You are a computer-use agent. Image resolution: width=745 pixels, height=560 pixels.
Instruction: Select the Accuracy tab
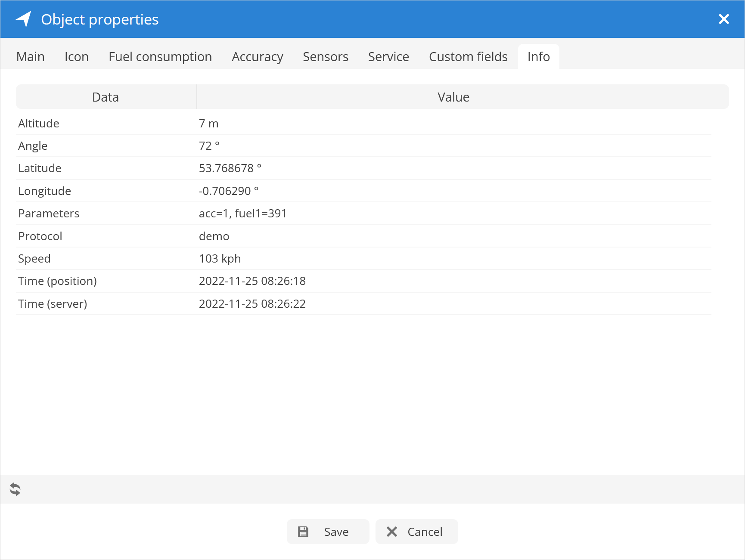(257, 57)
